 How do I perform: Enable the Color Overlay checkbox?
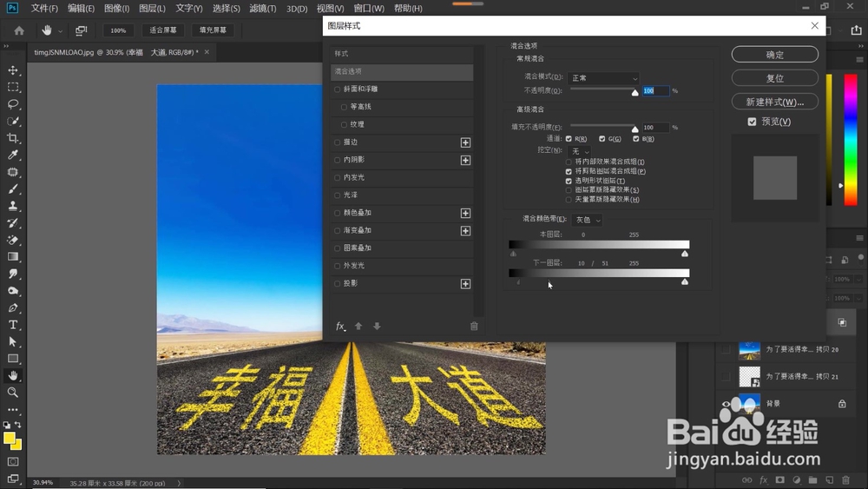tap(337, 213)
